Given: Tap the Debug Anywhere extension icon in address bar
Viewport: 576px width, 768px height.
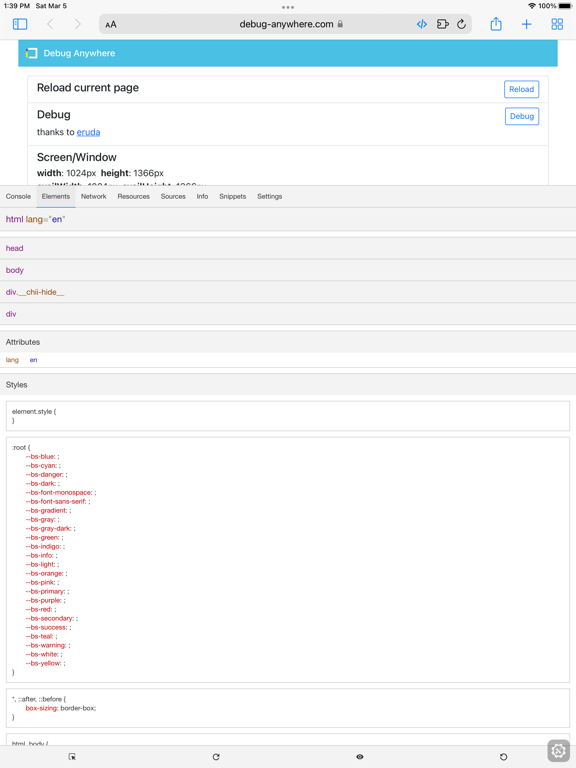Looking at the screenshot, I should [422, 24].
